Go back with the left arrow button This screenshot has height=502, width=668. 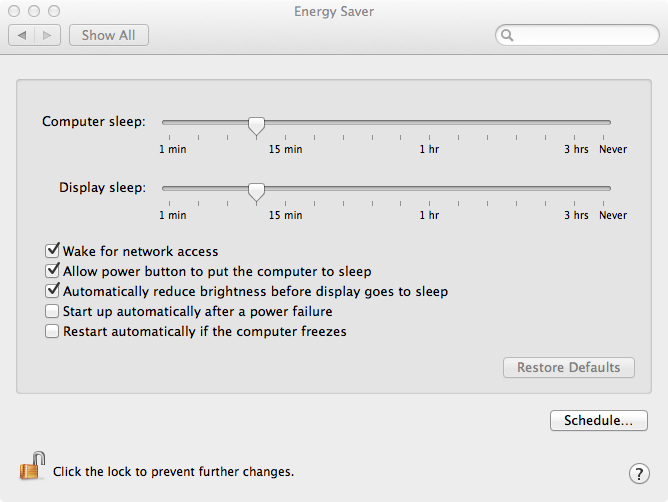[22, 35]
